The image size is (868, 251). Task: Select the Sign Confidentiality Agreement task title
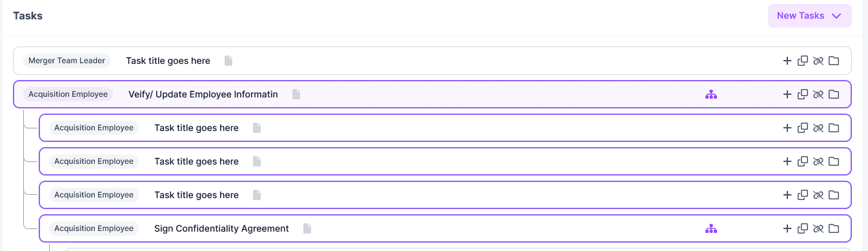point(221,228)
